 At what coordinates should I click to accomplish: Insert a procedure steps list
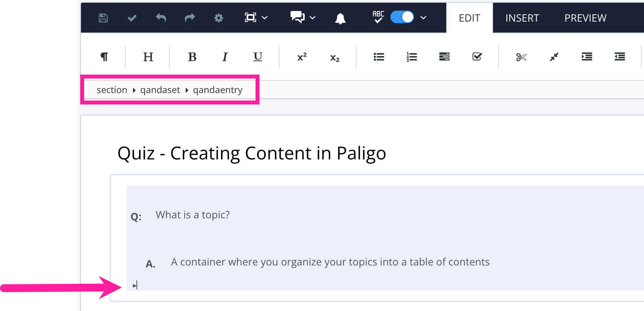444,57
